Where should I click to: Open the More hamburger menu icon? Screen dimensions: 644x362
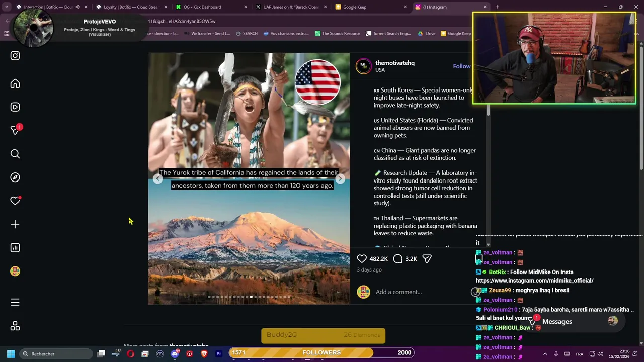point(15,302)
